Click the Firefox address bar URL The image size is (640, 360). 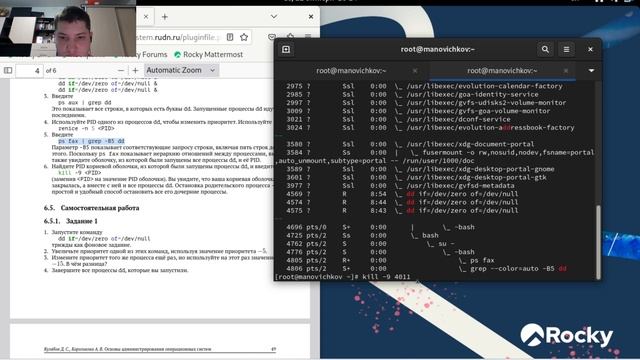click(178, 37)
